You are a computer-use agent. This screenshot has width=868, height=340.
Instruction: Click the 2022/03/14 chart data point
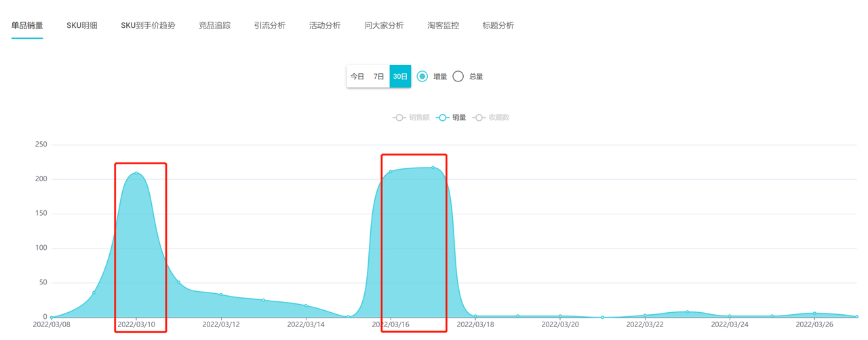[x=306, y=306]
